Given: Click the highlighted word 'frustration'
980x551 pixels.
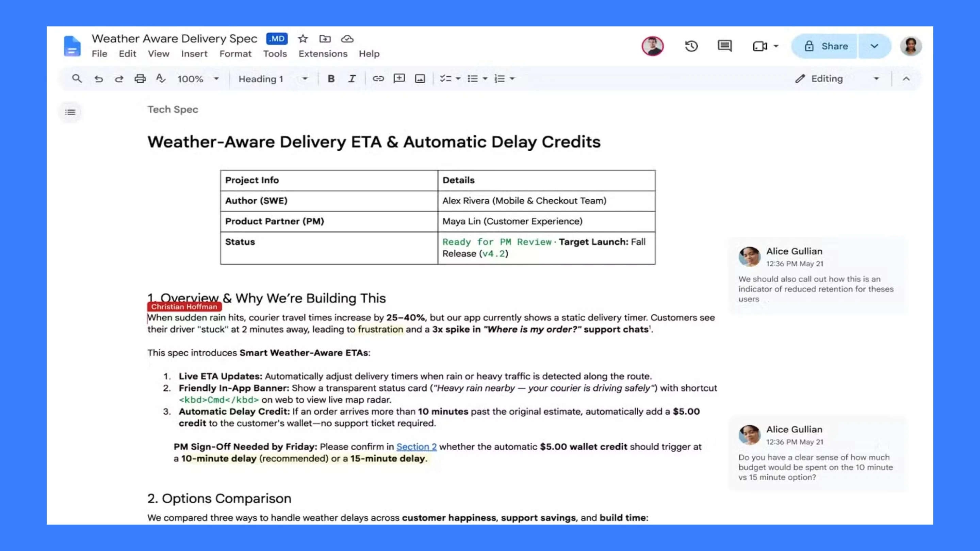Looking at the screenshot, I should point(380,329).
